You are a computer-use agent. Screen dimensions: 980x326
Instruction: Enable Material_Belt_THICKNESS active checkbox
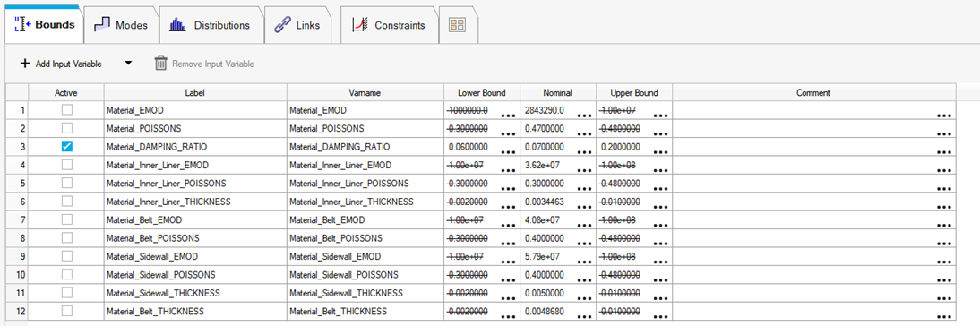pyautogui.click(x=67, y=311)
